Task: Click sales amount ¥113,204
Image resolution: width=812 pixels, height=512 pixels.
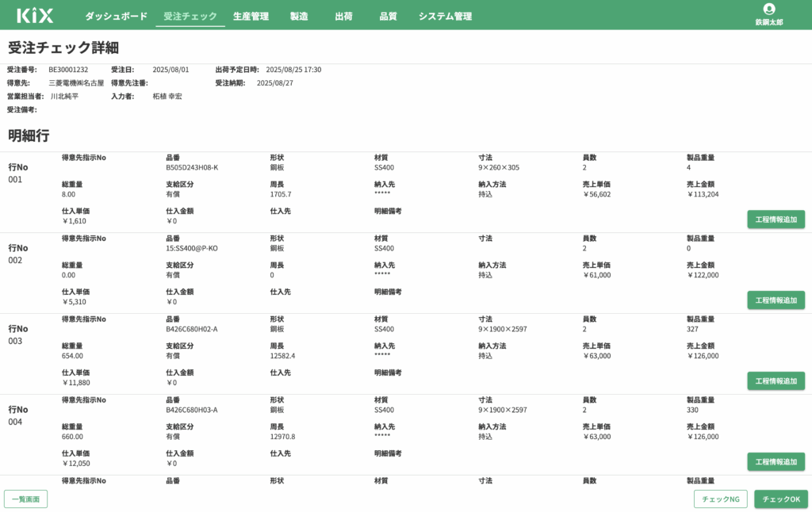Action: [x=703, y=195]
